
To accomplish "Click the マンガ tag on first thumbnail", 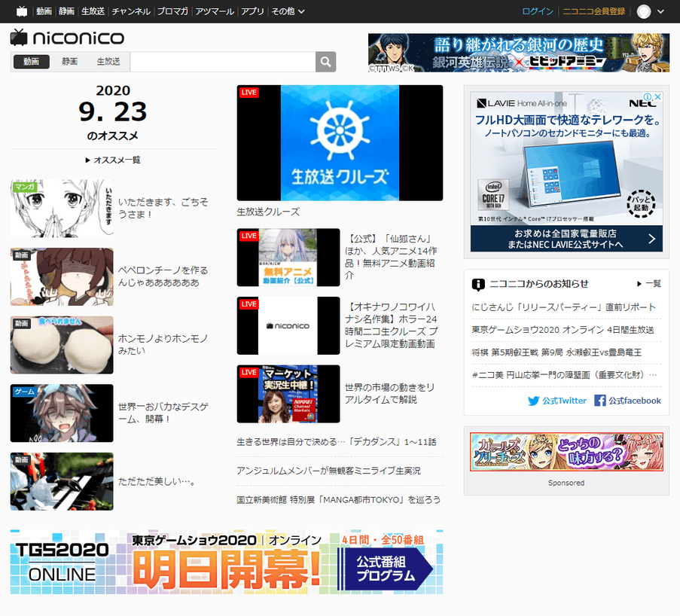I will coord(25,187).
